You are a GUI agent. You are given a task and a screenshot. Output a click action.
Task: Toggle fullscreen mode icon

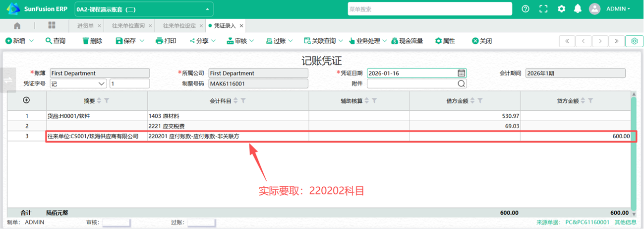[543, 9]
